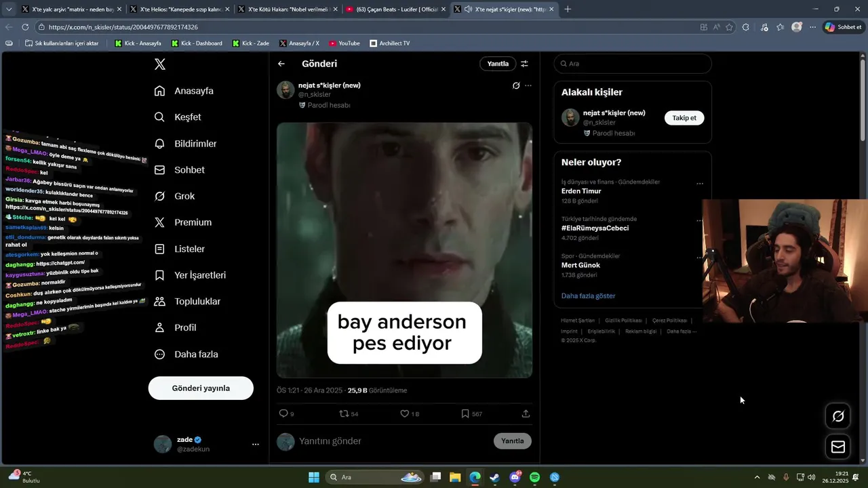Open the #ElaRümeysaCebeci trend
The image size is (868, 488).
(595, 228)
